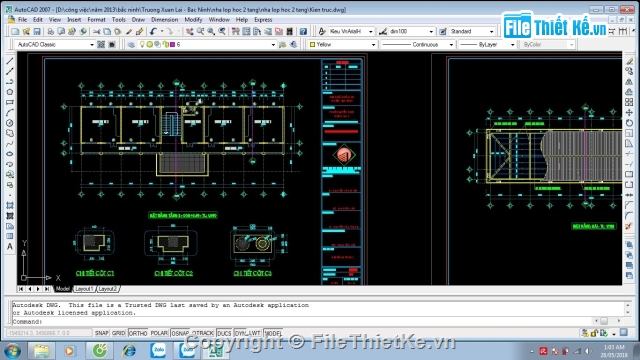Viewport: 640px width, 360px height.
Task: Click the Save icon in toolbar
Action: pyautogui.click(x=37, y=31)
